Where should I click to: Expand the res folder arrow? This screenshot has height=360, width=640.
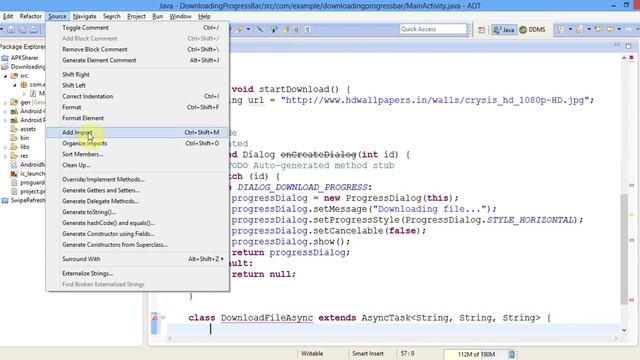coord(6,156)
